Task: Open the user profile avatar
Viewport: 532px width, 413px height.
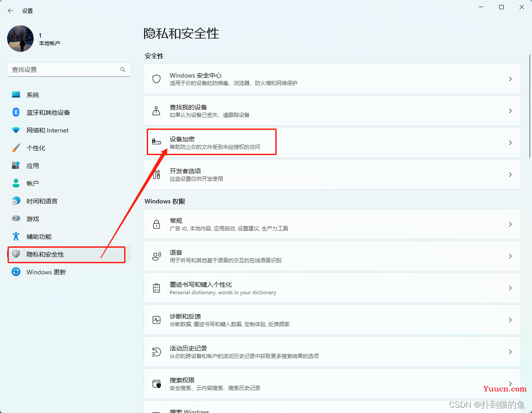Action: tap(20, 39)
